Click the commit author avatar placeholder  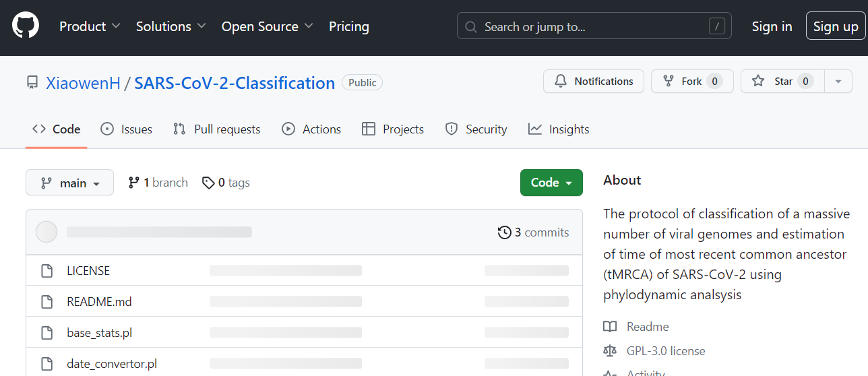tap(46, 232)
